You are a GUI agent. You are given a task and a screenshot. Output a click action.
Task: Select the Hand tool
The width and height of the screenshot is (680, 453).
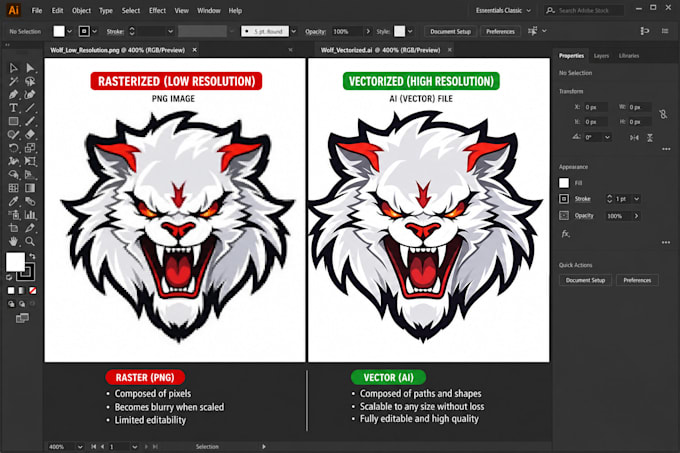pyautogui.click(x=13, y=241)
